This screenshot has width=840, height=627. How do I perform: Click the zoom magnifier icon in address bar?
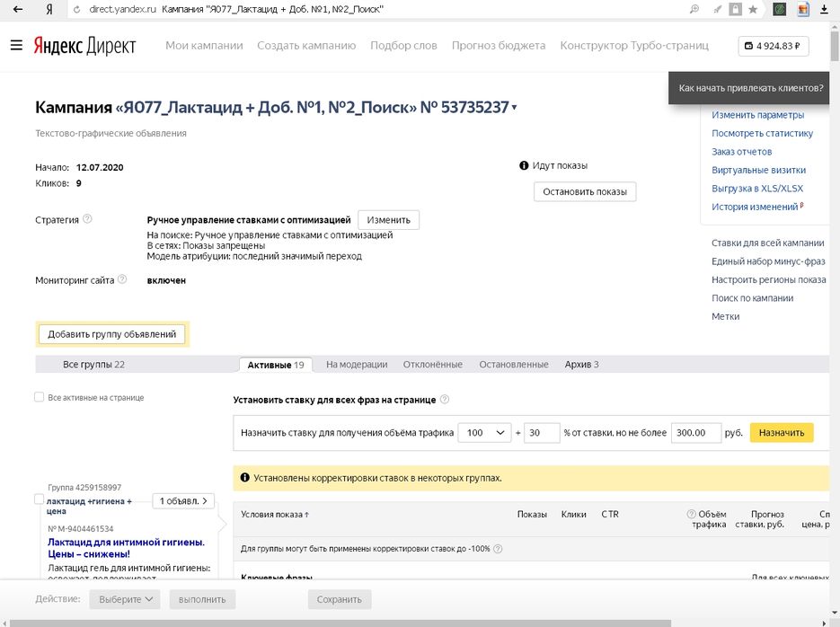[694, 9]
